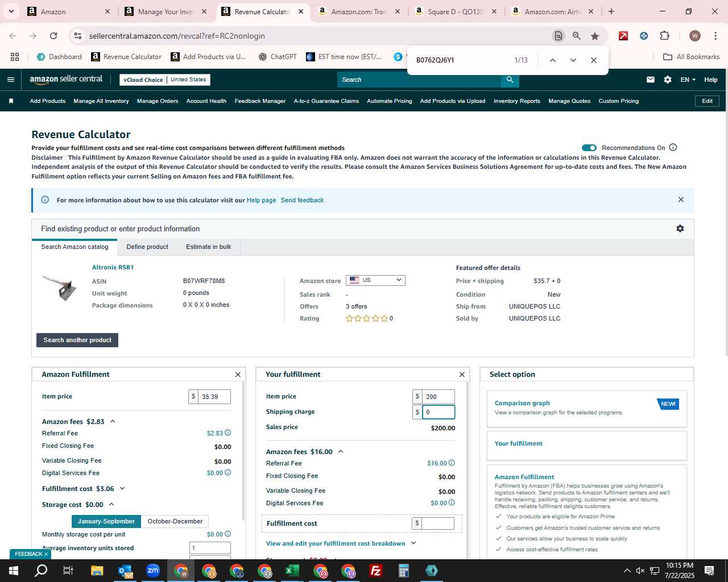Open the Help page link
This screenshot has height=582, width=728.
pyautogui.click(x=261, y=200)
